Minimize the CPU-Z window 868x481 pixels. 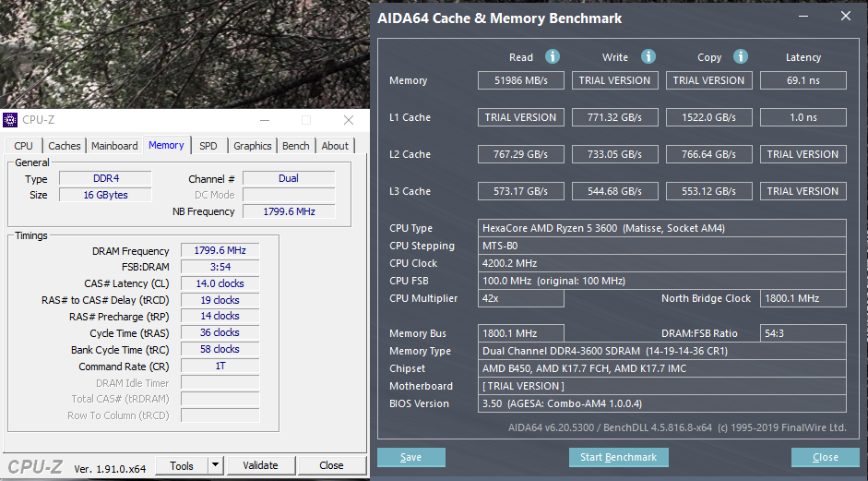[x=265, y=120]
